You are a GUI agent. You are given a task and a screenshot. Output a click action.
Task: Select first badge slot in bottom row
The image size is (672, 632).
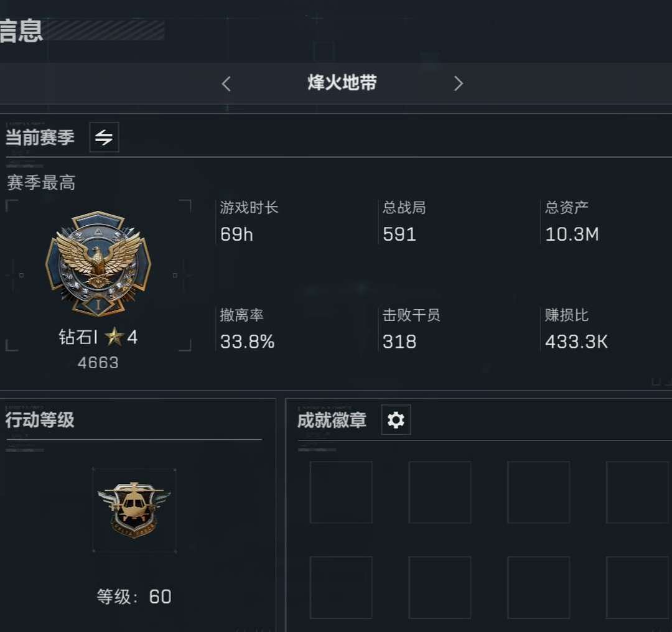coord(341,587)
